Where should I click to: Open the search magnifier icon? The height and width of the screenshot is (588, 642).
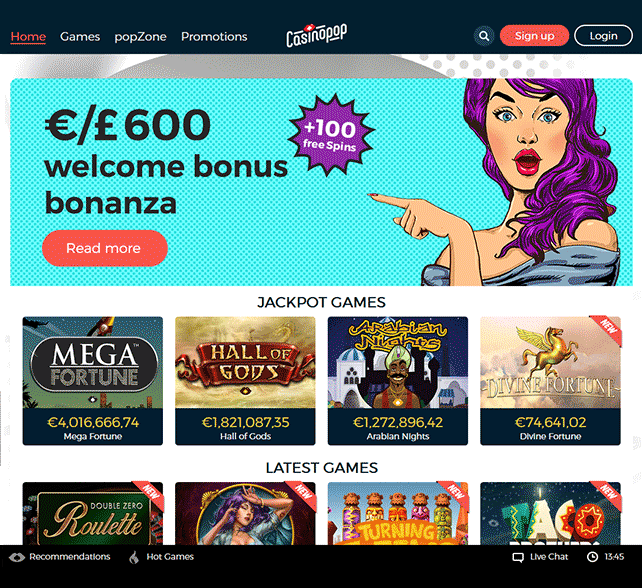[x=484, y=36]
